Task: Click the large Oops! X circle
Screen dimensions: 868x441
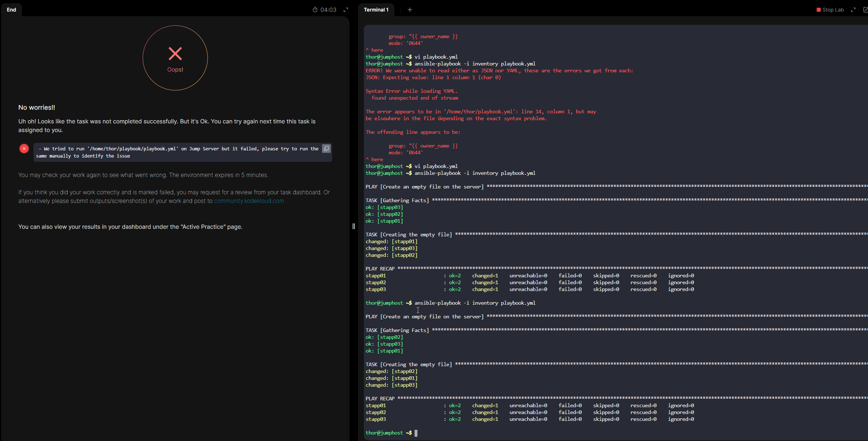Action: 175,58
